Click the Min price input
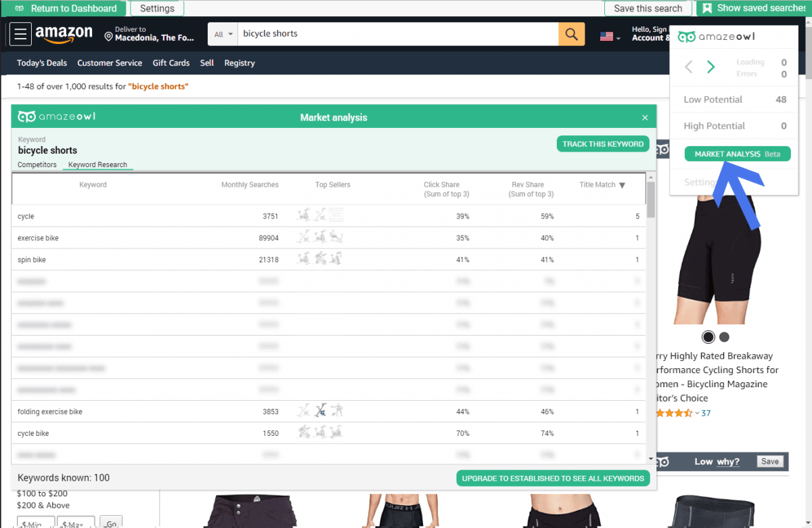The width and height of the screenshot is (812, 528). point(36,524)
